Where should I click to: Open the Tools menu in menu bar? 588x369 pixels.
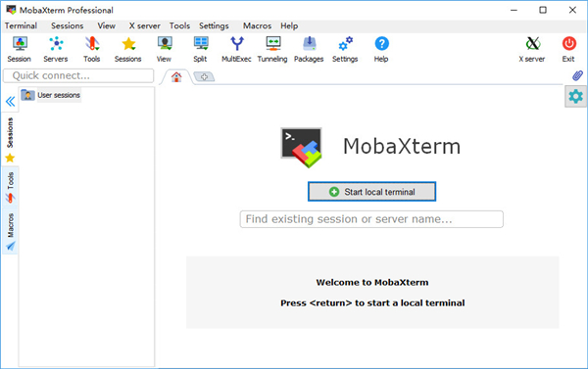179,25
